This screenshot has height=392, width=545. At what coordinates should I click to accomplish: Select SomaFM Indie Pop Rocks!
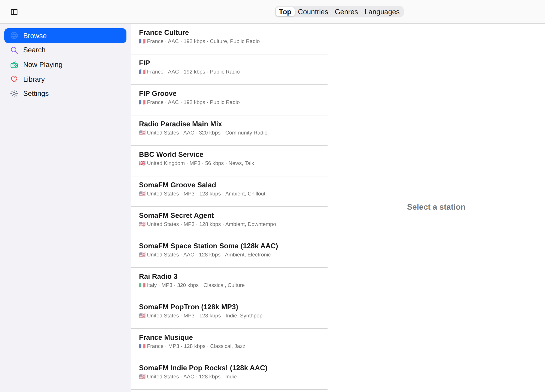[x=229, y=374]
